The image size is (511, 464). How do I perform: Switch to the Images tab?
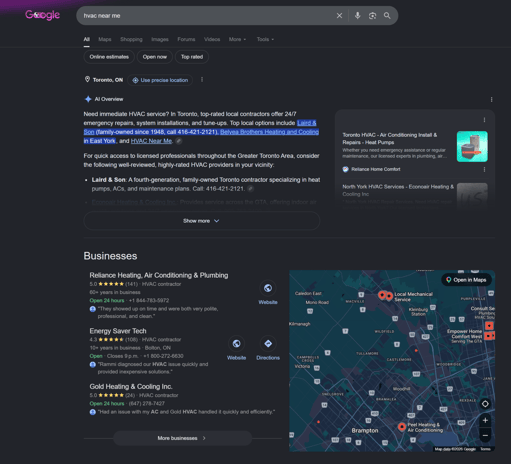[x=160, y=39]
